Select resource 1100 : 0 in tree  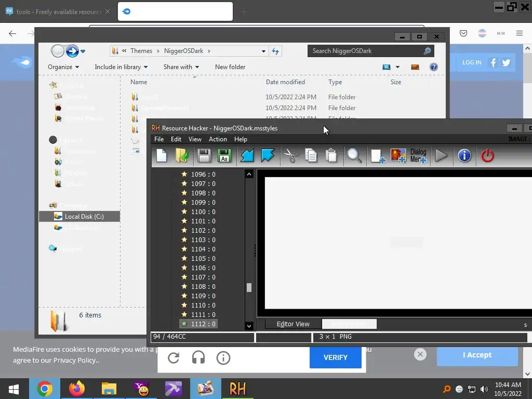click(x=203, y=212)
